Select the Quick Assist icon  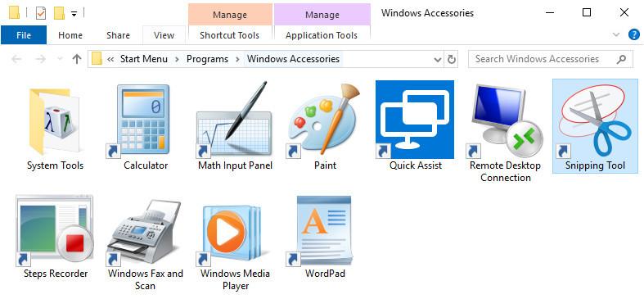click(415, 120)
